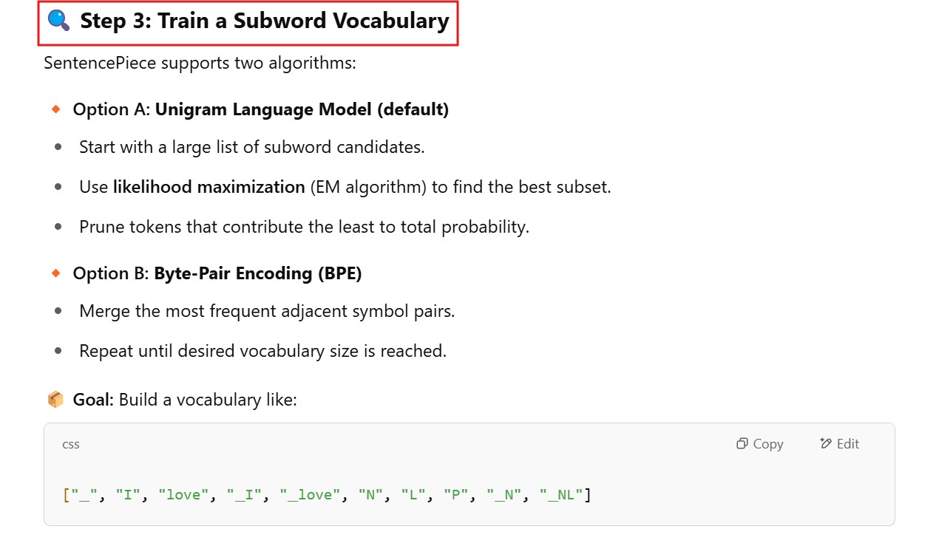This screenshot has height=560, width=939.
Task: Click the "Unigram Language Model (default)" bold text
Action: pyautogui.click(x=302, y=109)
